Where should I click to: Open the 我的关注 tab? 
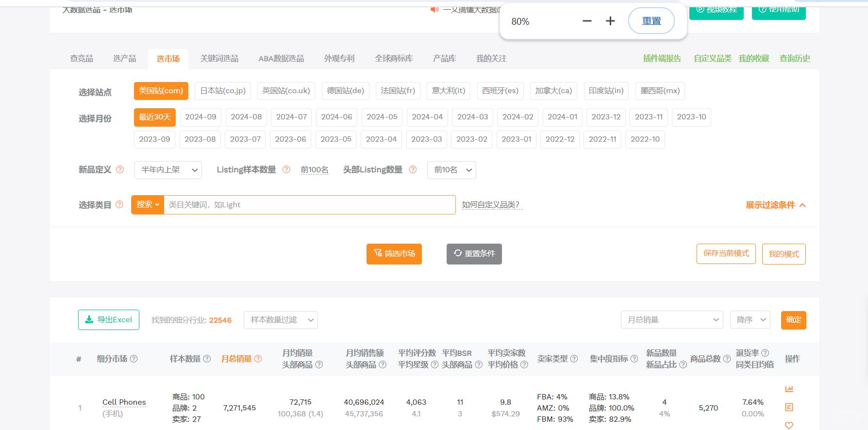pos(491,59)
